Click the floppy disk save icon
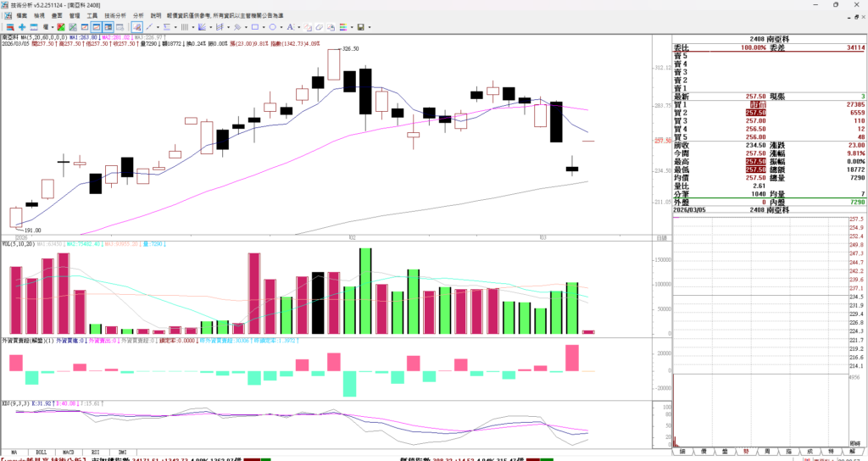 coord(361,27)
